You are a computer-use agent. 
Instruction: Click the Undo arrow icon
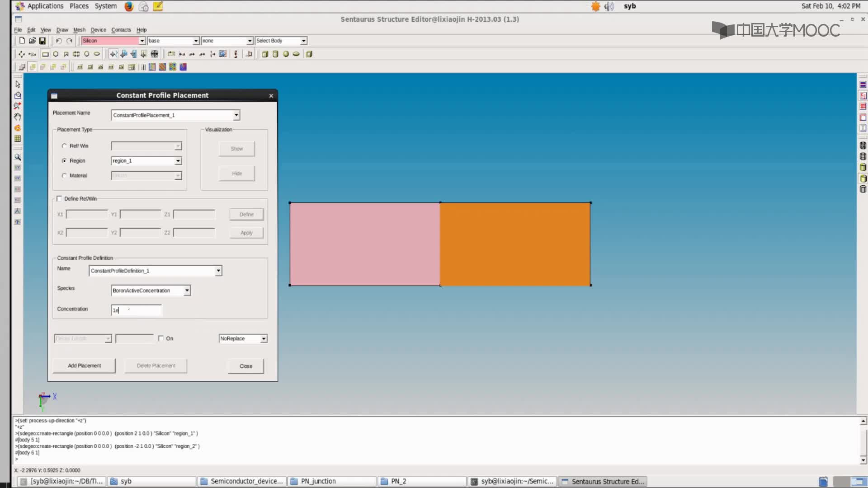click(x=59, y=41)
